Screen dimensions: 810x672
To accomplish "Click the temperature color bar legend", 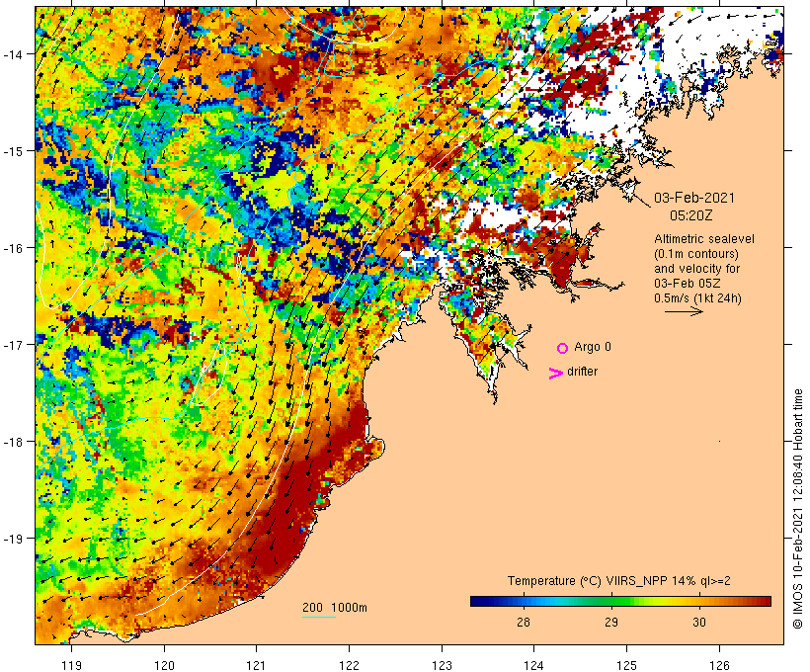I will 620,601.
